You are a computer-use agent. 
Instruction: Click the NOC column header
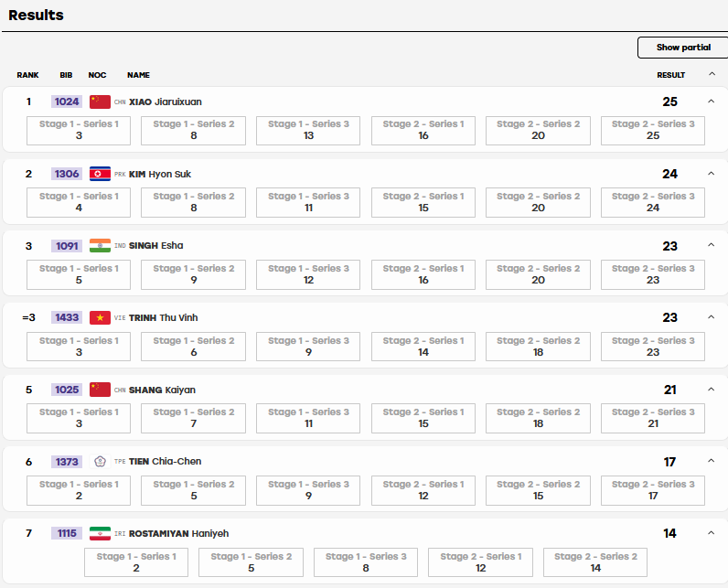[97, 75]
